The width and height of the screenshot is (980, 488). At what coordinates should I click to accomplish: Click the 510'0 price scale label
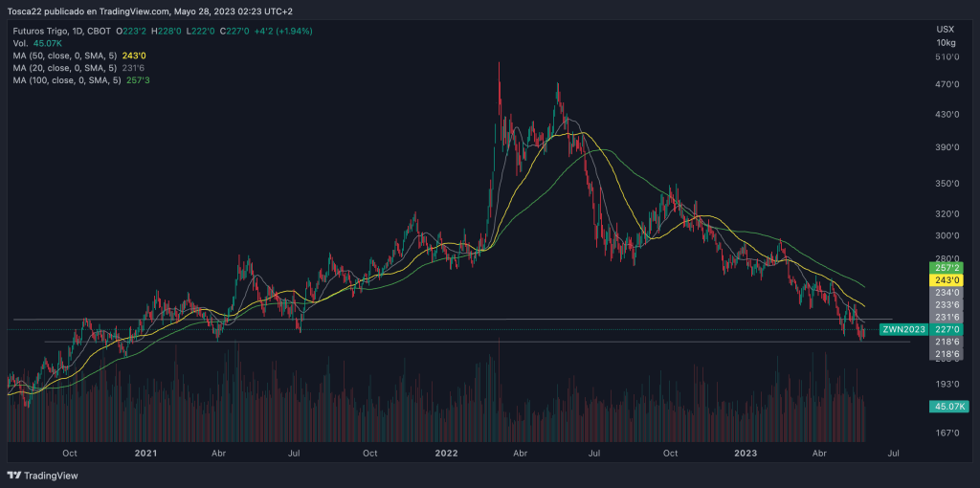947,57
